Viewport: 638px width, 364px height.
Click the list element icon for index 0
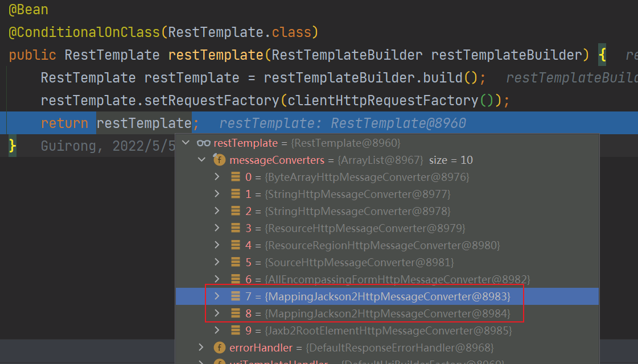(236, 177)
